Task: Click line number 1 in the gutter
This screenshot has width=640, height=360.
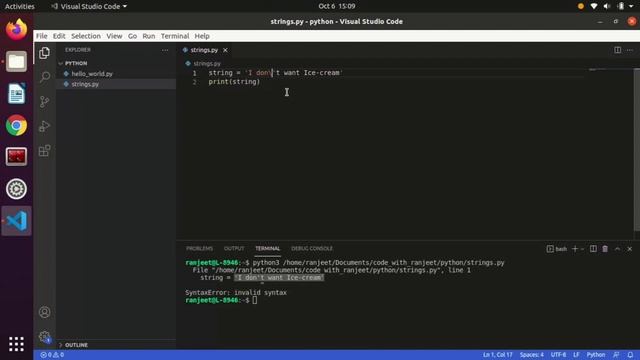Action: click(195, 73)
